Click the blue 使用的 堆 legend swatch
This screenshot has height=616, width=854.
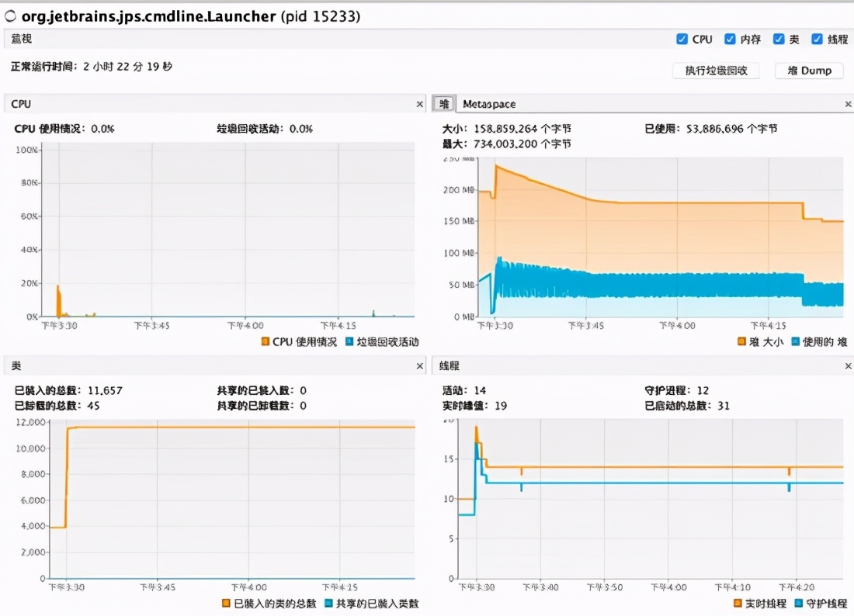[x=795, y=341]
